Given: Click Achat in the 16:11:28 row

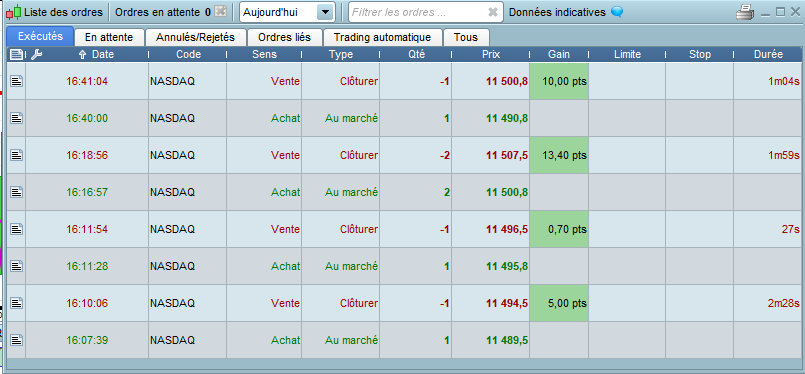Looking at the screenshot, I should 285,266.
